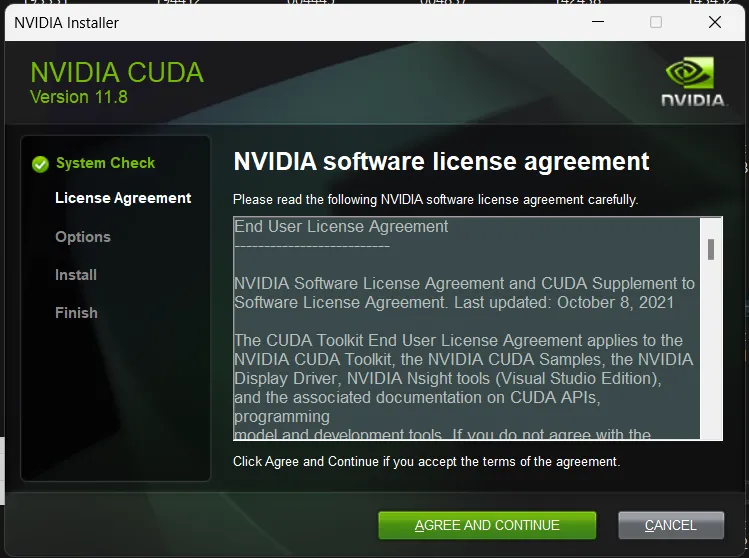This screenshot has width=749, height=558.
Task: Close the NVIDIA Installer window
Action: pos(715,22)
